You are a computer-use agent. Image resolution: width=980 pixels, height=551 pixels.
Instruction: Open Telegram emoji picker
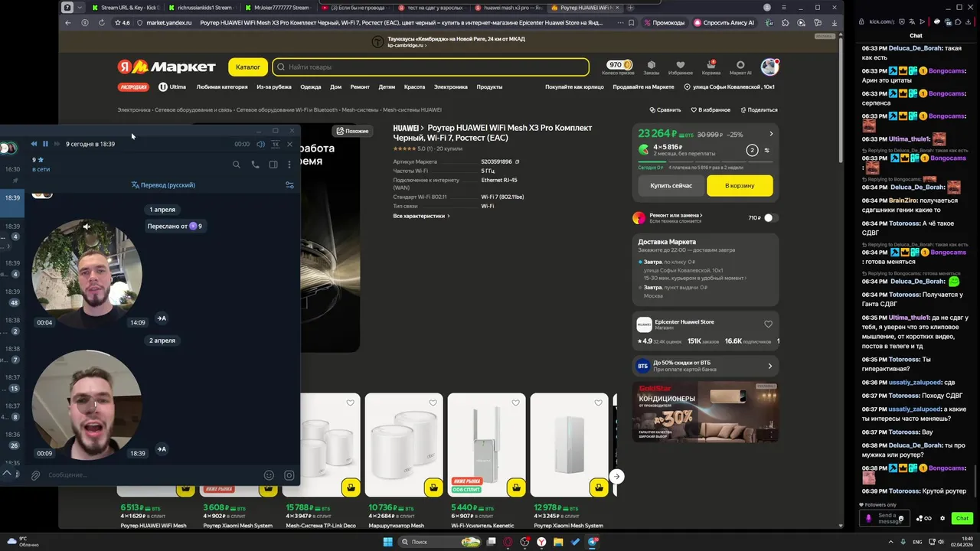(269, 475)
